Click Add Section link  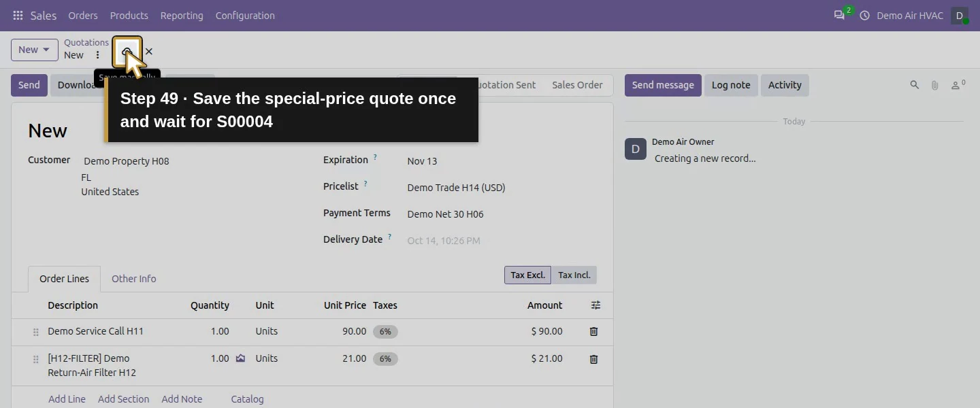pyautogui.click(x=123, y=399)
